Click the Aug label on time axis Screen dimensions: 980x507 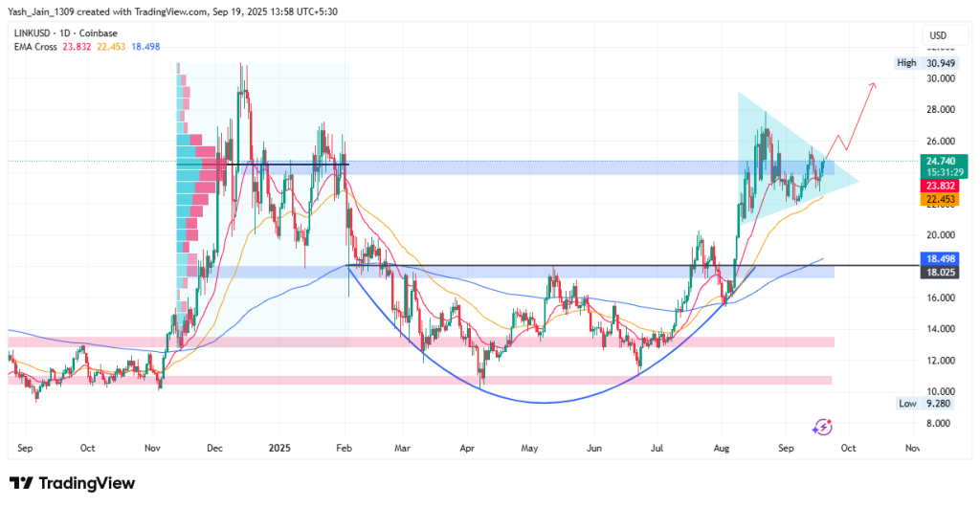tap(722, 448)
